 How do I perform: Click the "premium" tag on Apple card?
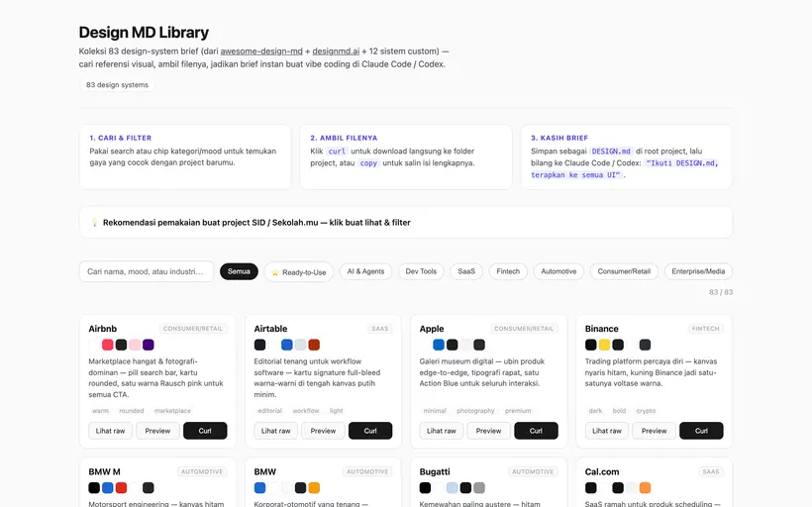coord(518,411)
